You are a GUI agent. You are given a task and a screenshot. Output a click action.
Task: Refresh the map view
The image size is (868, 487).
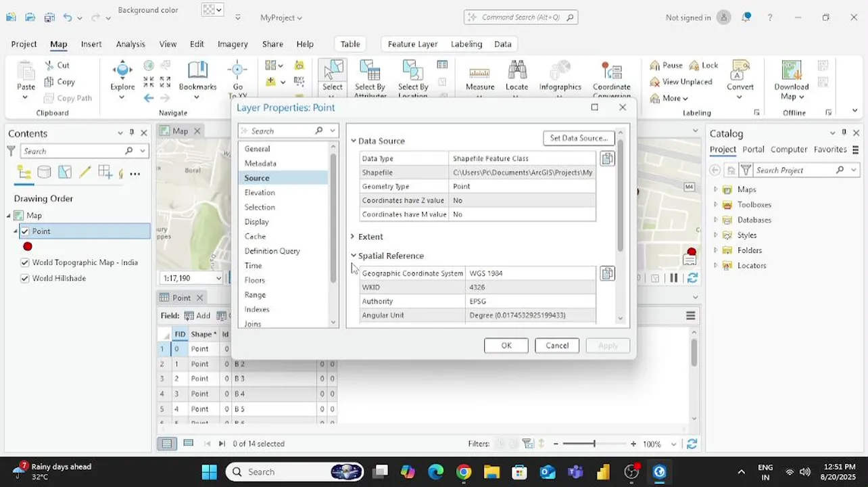[x=692, y=278]
